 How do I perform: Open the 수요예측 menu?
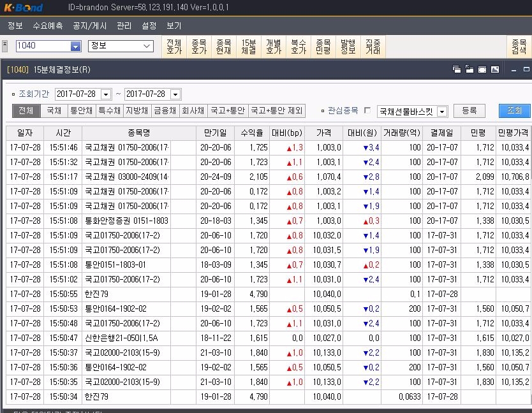point(47,25)
